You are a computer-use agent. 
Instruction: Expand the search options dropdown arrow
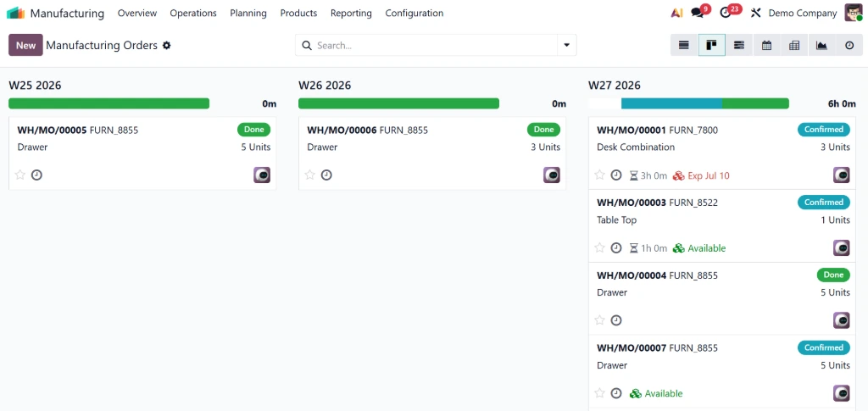coord(567,46)
